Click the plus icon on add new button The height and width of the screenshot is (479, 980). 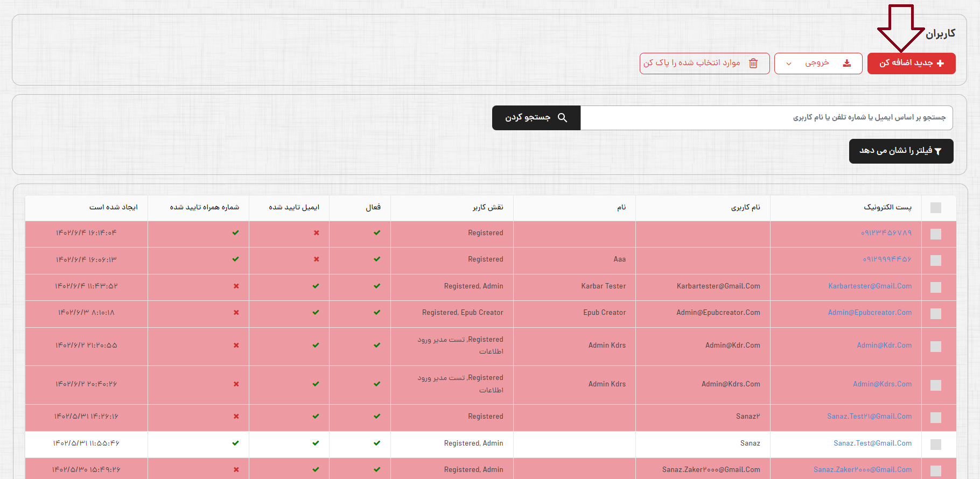click(x=940, y=64)
